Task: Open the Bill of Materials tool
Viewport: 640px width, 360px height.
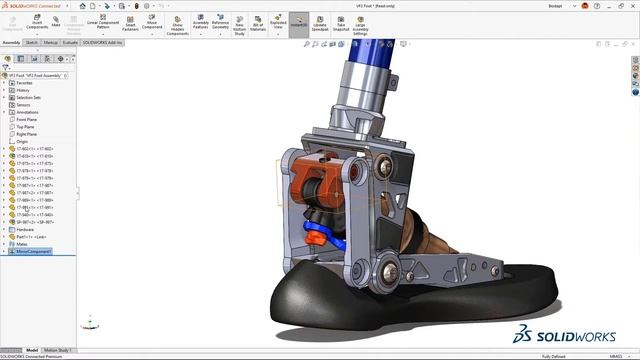Action: coord(258,23)
